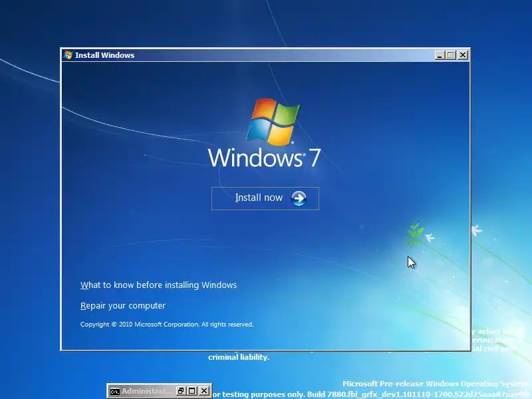Close the minimized Administrator command window
532x399 pixels.
[x=204, y=391]
